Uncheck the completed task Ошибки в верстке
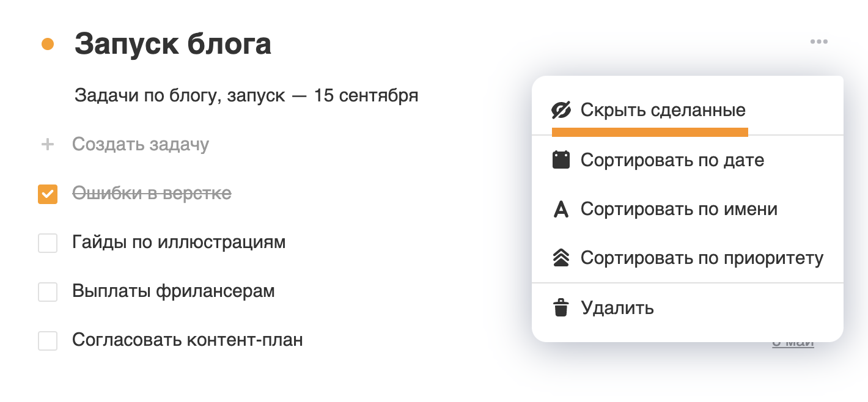The width and height of the screenshot is (868, 402). pyautogui.click(x=48, y=194)
